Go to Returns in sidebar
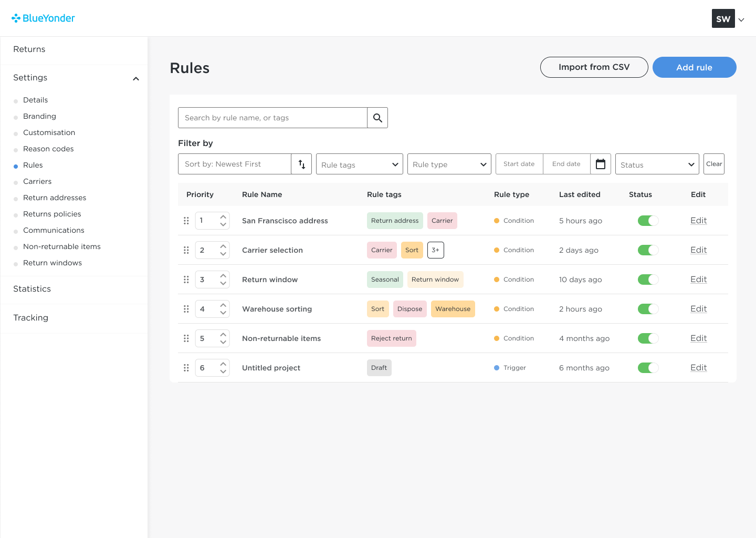 (x=29, y=49)
